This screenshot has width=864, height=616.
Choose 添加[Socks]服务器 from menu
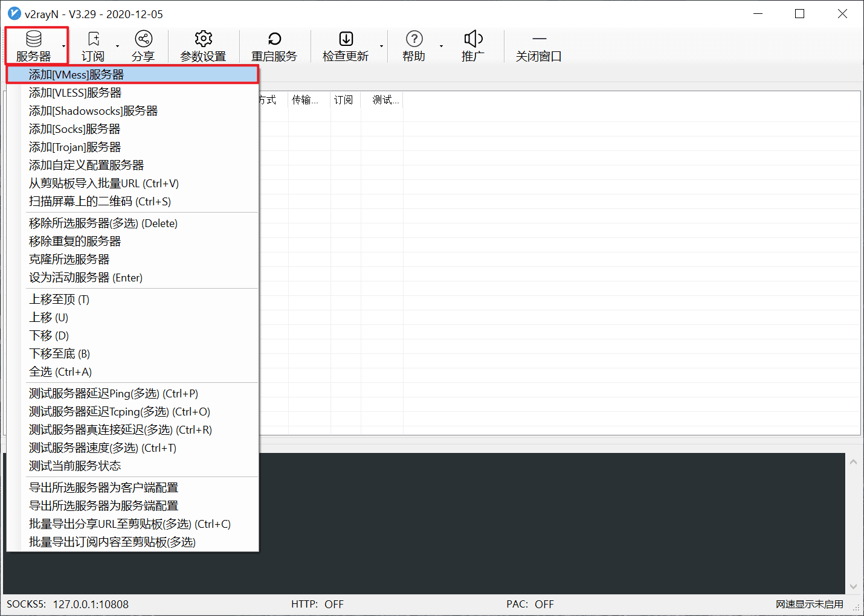[132, 129]
